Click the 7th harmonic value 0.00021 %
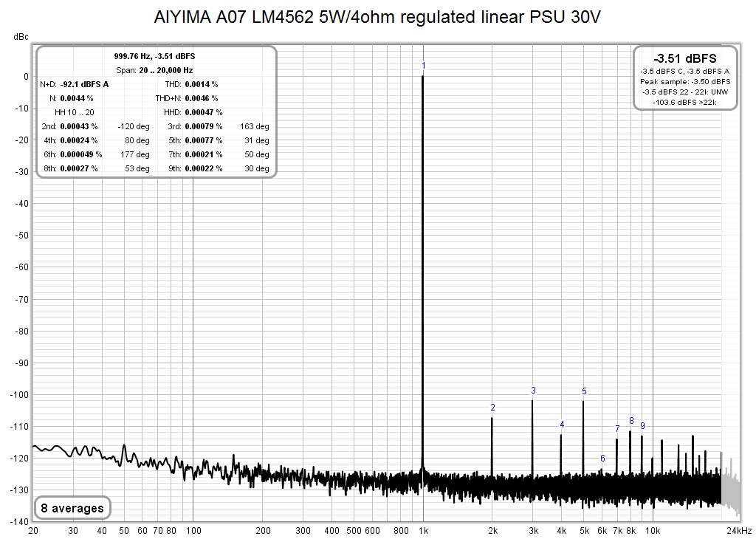This screenshot has width=756, height=539. tap(204, 154)
